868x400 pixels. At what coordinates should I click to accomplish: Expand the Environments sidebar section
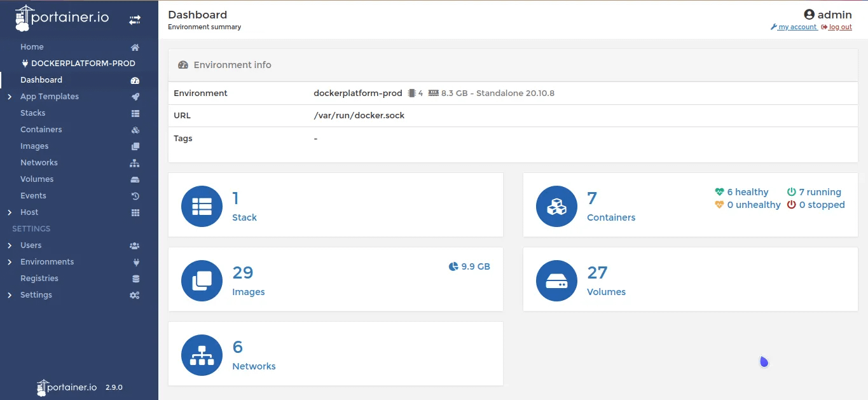click(x=46, y=261)
